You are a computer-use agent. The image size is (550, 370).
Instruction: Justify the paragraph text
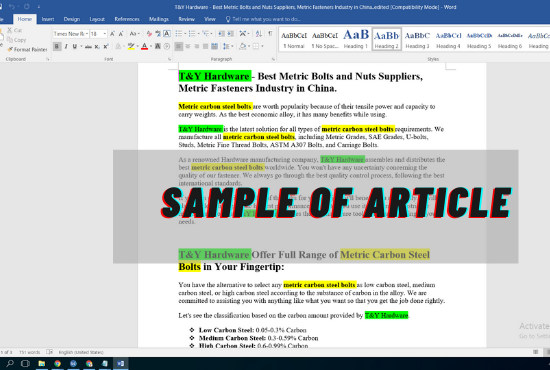click(x=206, y=46)
